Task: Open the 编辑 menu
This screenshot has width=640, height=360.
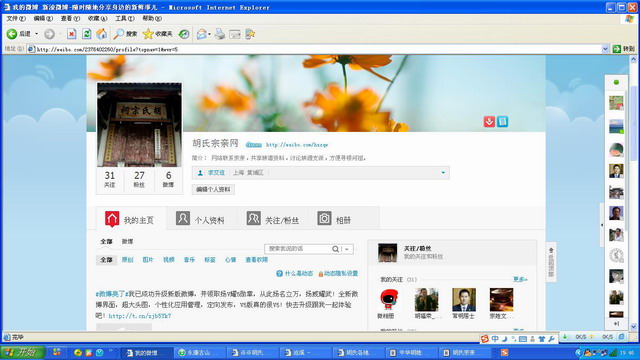Action: pyautogui.click(x=43, y=18)
